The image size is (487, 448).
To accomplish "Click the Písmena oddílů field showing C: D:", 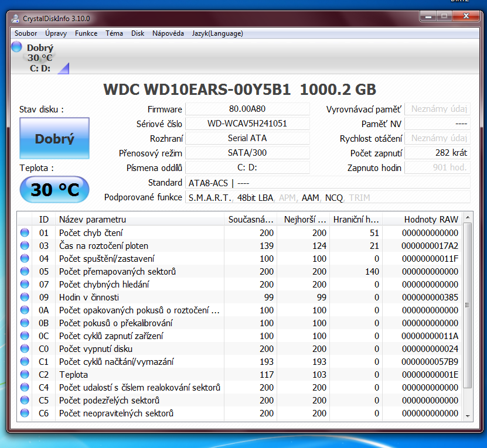I will (247, 167).
